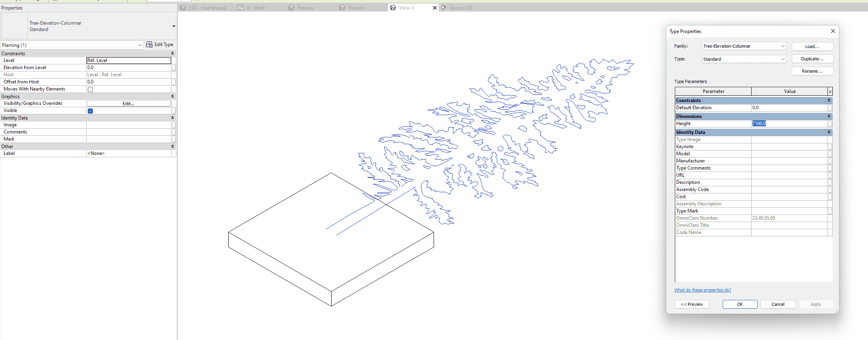Click the Level value field Ref. Level
This screenshot has height=340, width=868.
point(129,60)
